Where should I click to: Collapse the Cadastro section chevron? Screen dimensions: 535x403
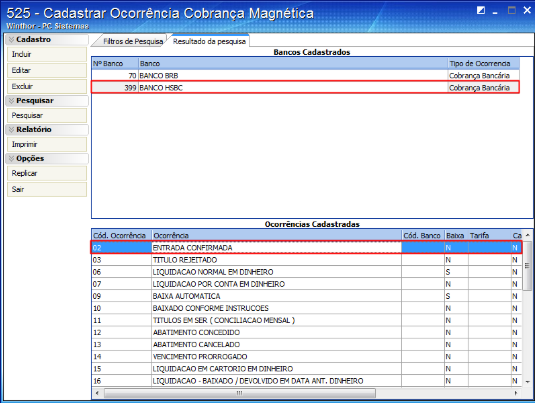coord(12,40)
